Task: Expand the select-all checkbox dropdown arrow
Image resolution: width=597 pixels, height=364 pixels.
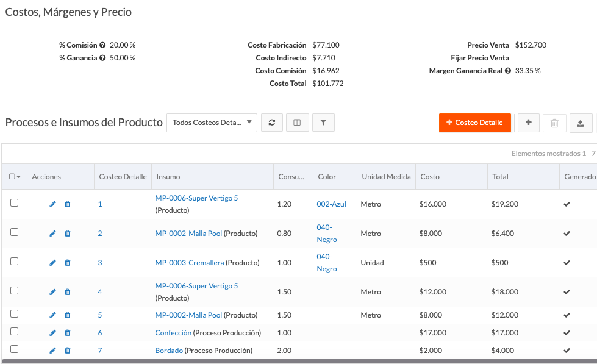Action: coord(19,177)
